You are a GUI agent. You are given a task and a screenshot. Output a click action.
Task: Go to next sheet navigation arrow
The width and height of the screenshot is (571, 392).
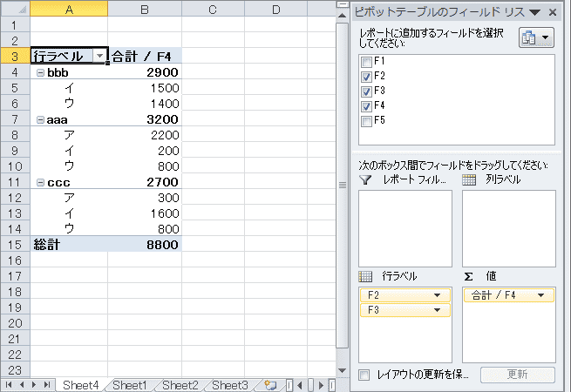34,385
